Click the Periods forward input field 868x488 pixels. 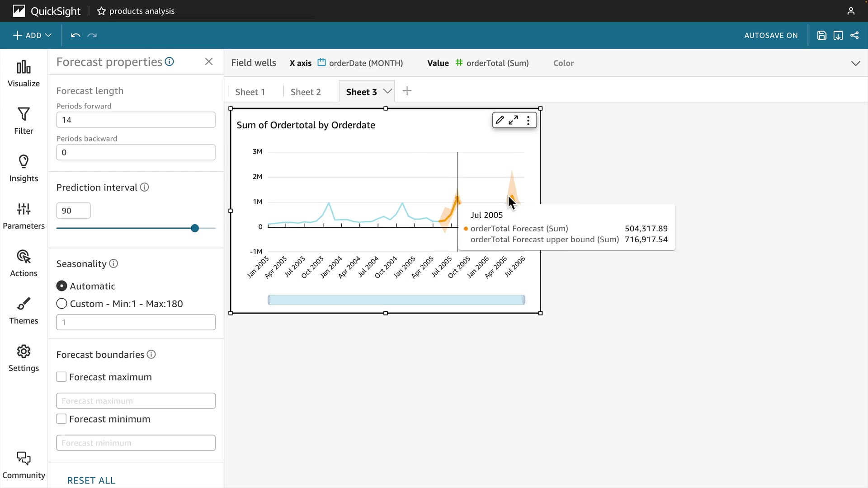click(136, 120)
